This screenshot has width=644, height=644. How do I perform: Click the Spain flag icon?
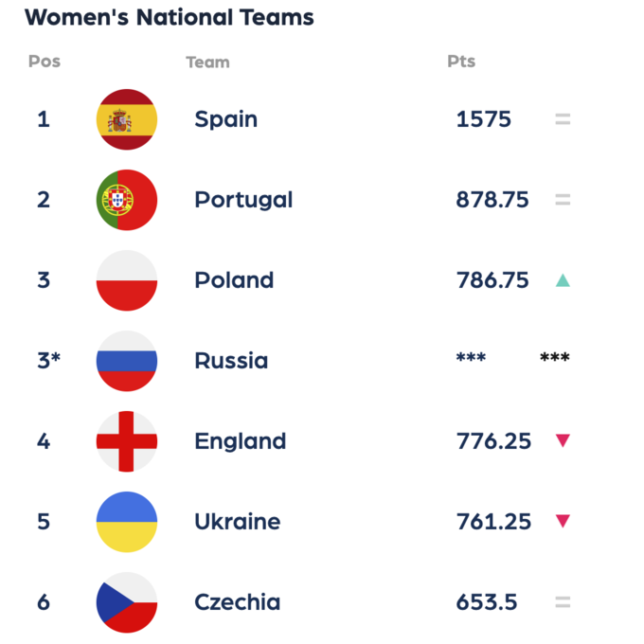(x=127, y=120)
